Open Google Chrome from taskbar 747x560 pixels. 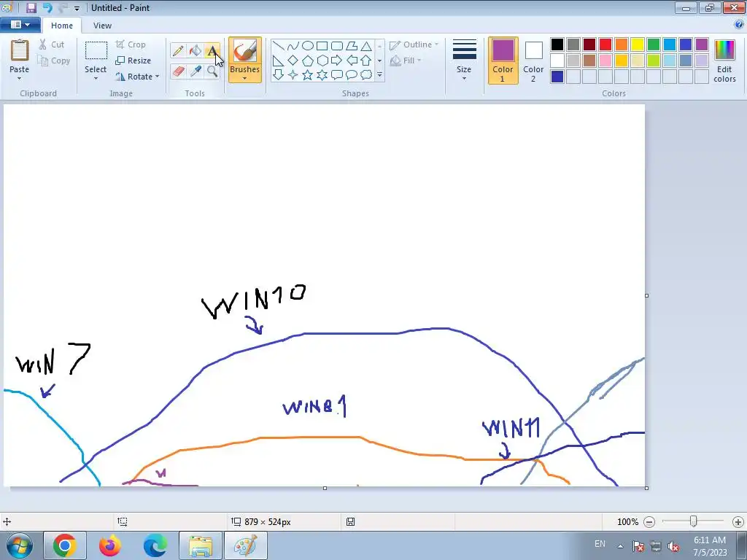(65, 545)
